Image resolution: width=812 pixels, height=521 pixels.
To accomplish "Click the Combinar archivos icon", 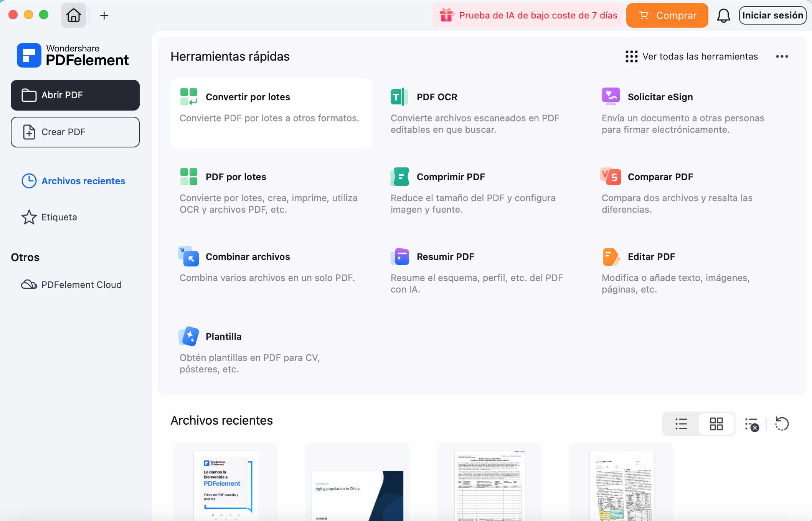I will (189, 256).
